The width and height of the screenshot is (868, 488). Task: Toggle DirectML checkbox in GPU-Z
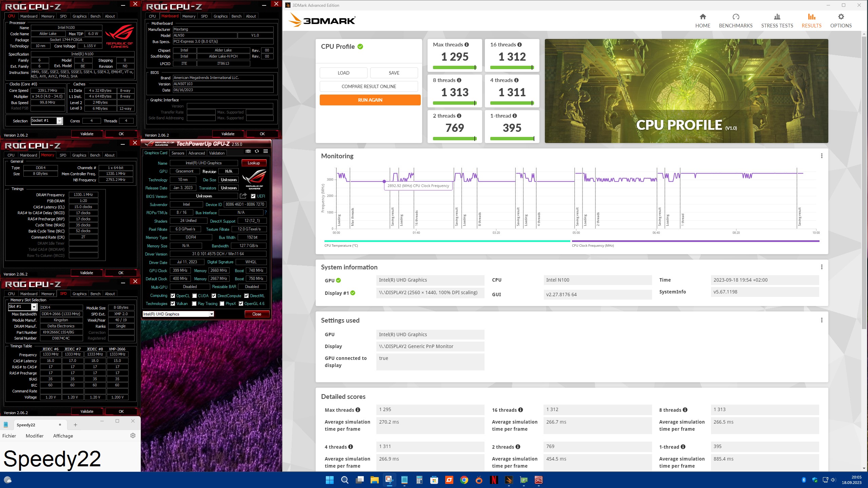point(246,296)
